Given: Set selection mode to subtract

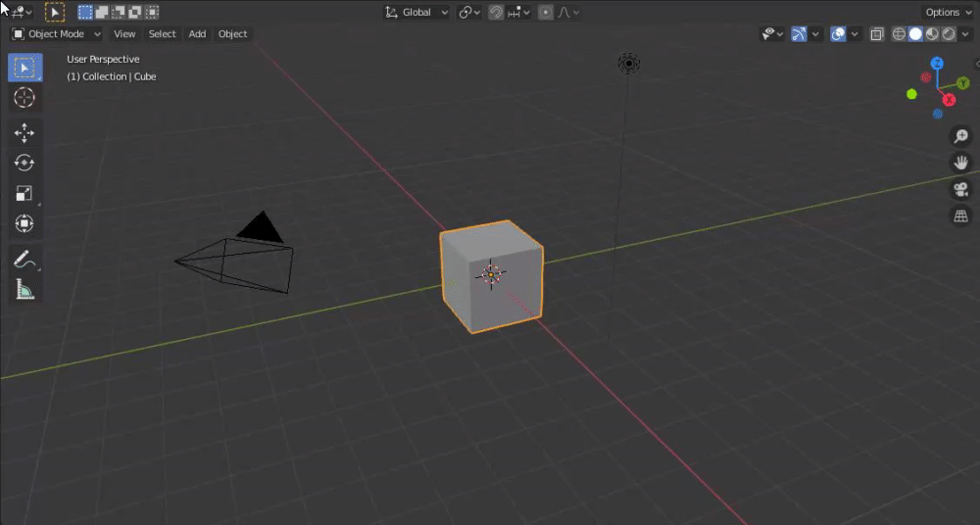Looking at the screenshot, I should 118,12.
